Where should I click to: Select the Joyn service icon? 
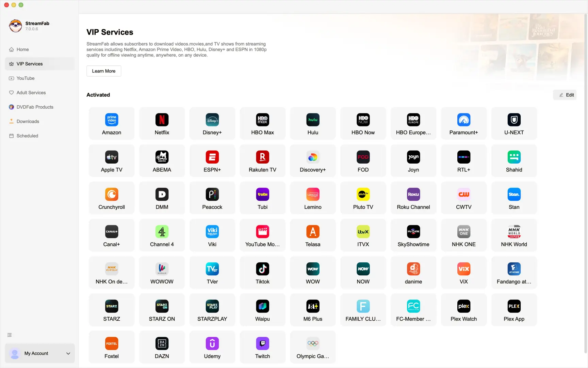[413, 157]
